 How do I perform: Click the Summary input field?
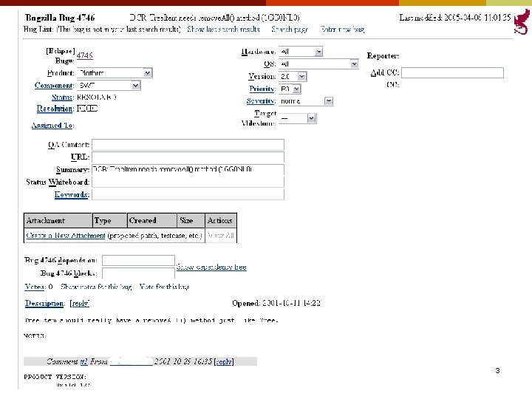[x=188, y=170]
